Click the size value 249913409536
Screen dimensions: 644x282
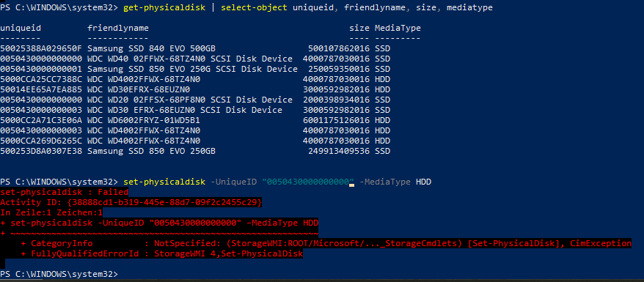click(339, 151)
